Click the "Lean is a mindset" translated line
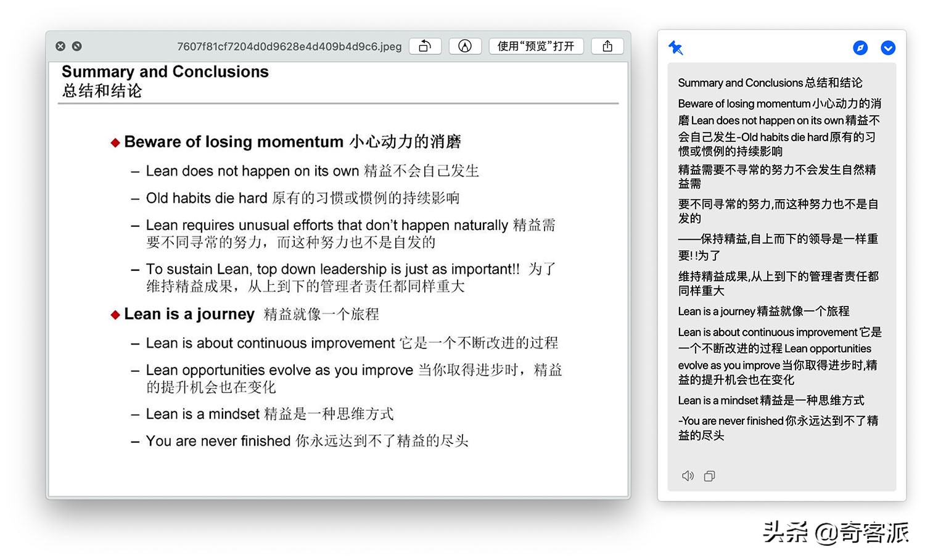This screenshot has width=925, height=560. [x=771, y=400]
